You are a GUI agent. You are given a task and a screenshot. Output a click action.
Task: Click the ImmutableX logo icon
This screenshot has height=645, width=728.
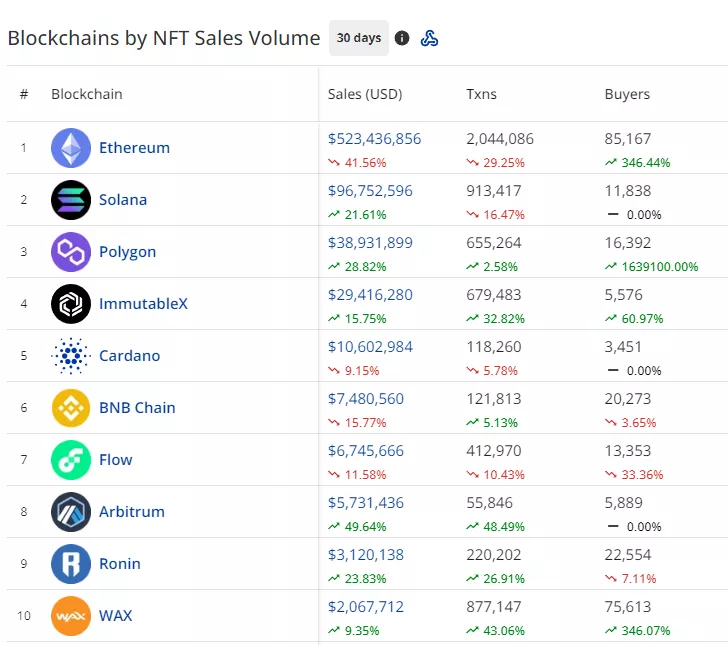(71, 304)
